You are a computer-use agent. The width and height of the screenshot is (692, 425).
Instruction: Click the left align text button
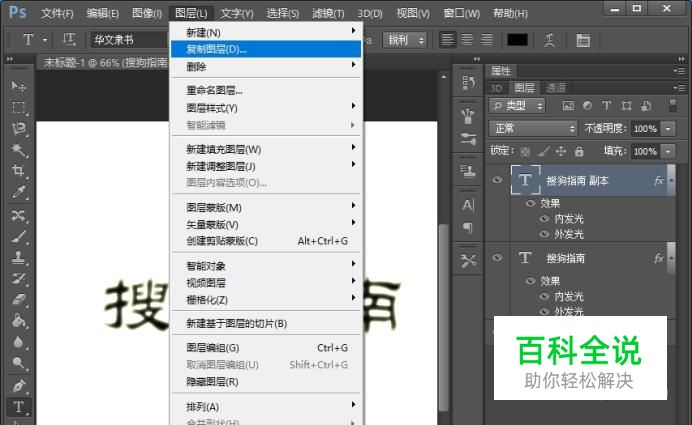pos(447,40)
